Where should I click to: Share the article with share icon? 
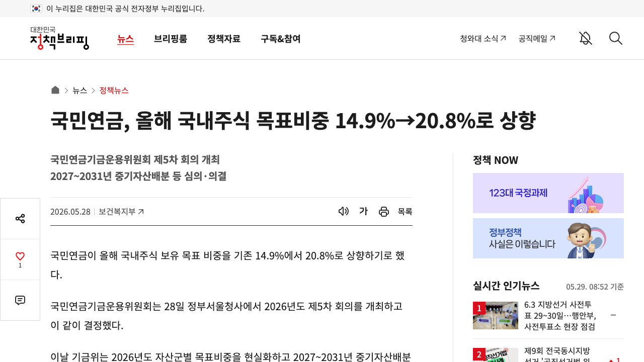(x=20, y=219)
